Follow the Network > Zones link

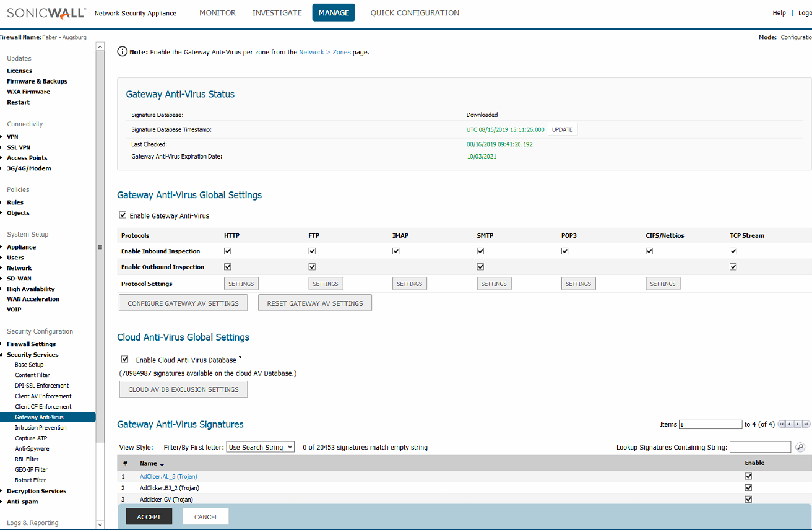pos(325,52)
